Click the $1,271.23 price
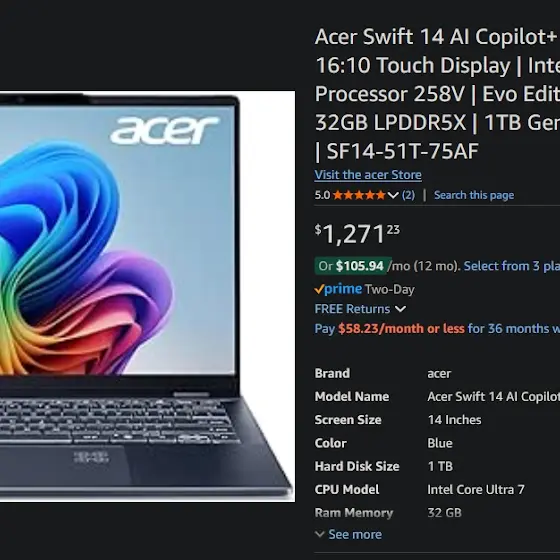Screen dimensions: 560x560 pos(357,234)
